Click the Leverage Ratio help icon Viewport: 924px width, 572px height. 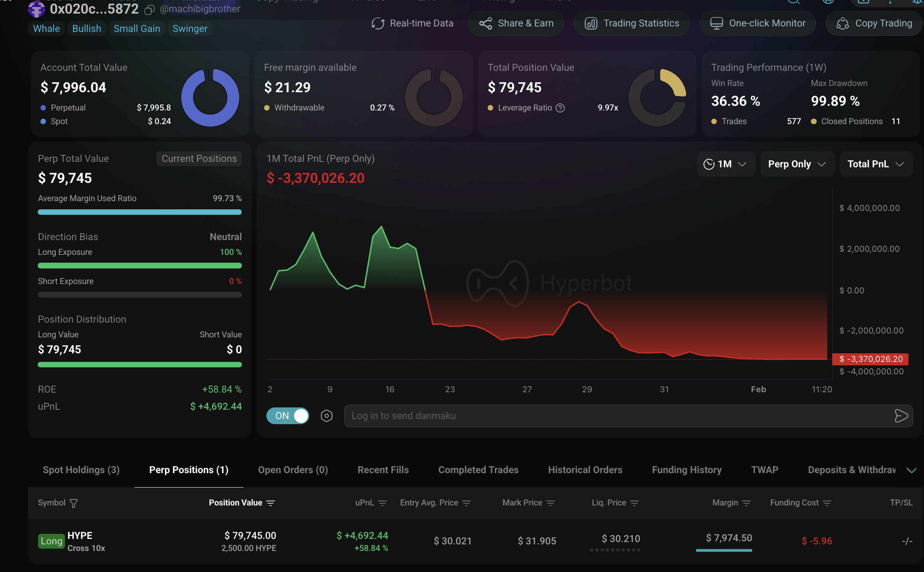(560, 108)
